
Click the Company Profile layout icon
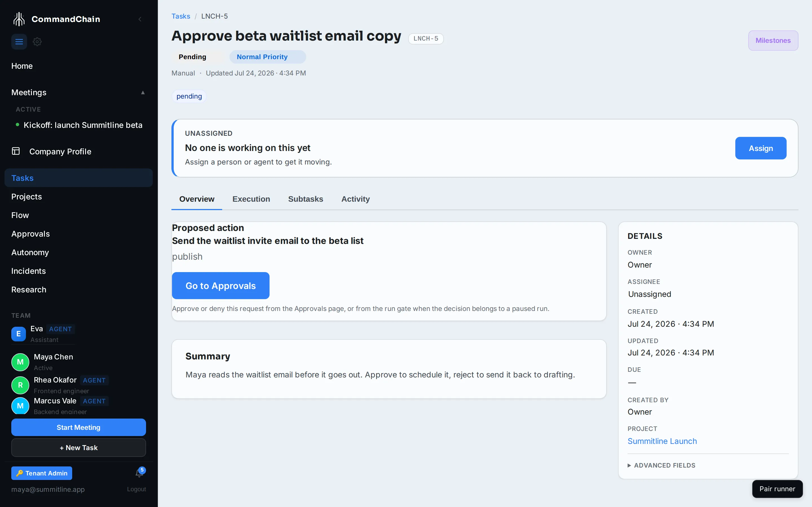pyautogui.click(x=16, y=151)
